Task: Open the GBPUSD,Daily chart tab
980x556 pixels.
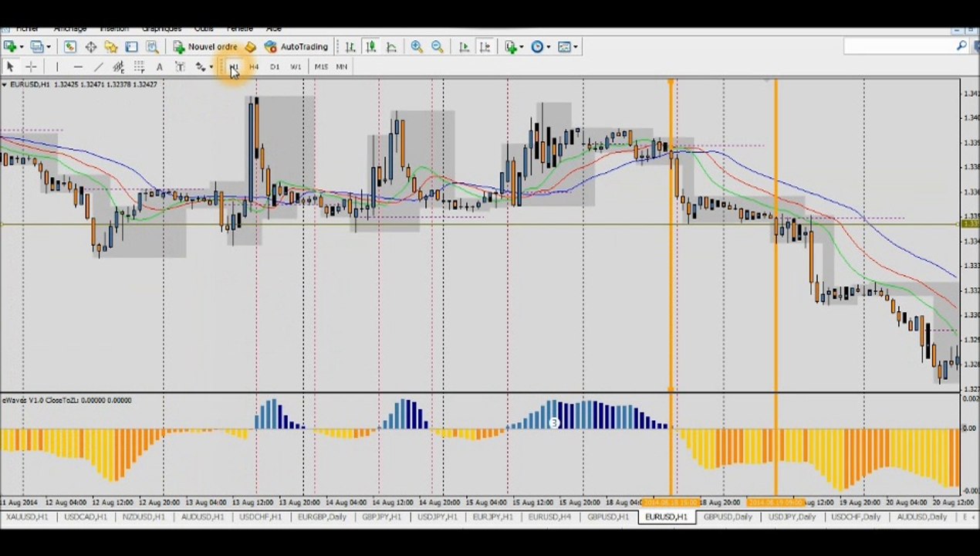Action: coord(728,517)
